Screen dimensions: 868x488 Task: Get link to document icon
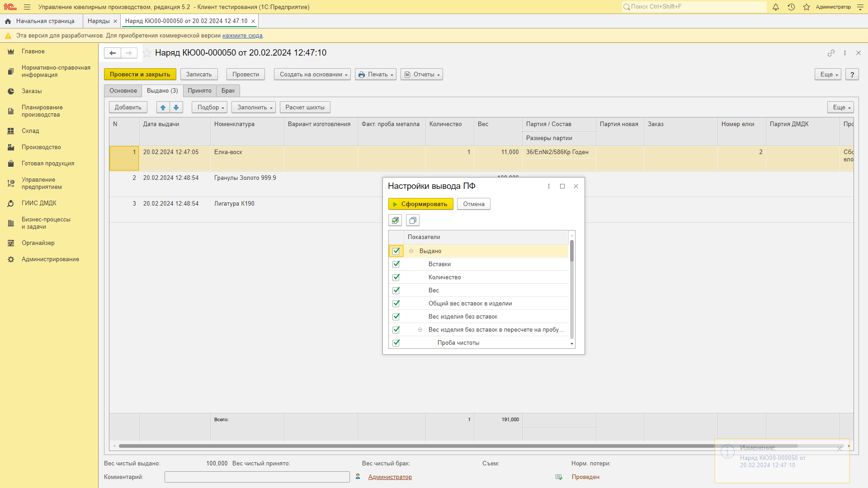[831, 53]
